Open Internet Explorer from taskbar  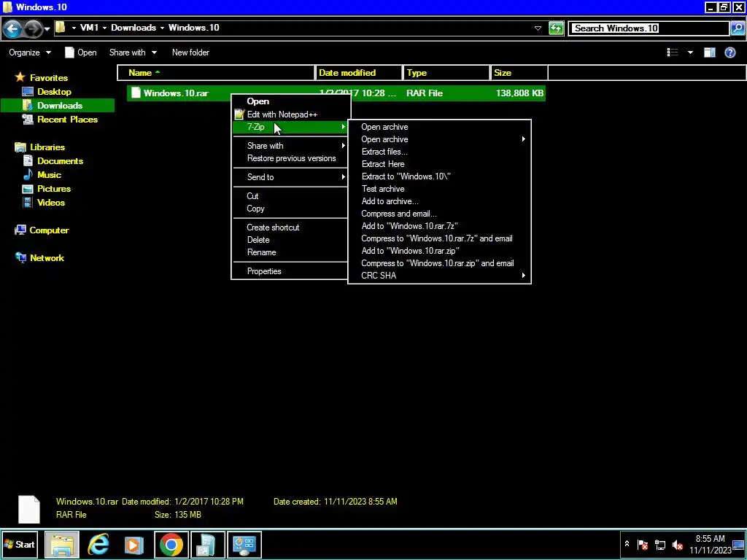(98, 545)
